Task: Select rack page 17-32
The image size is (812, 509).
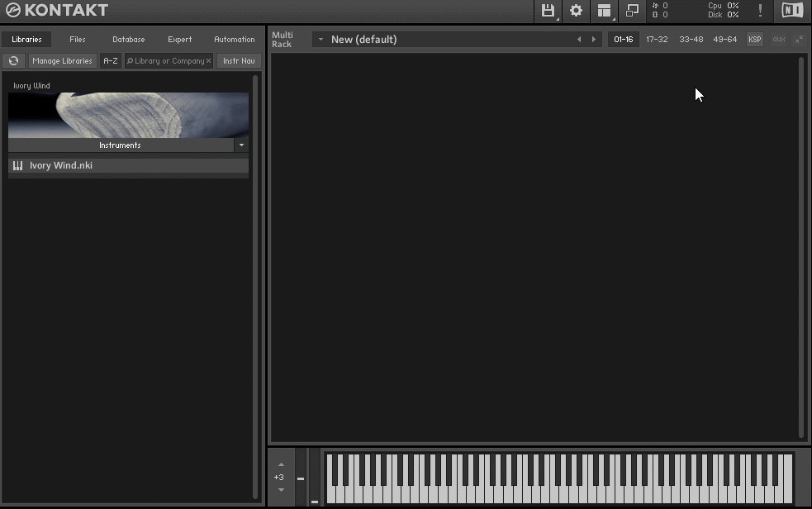Action: click(657, 40)
